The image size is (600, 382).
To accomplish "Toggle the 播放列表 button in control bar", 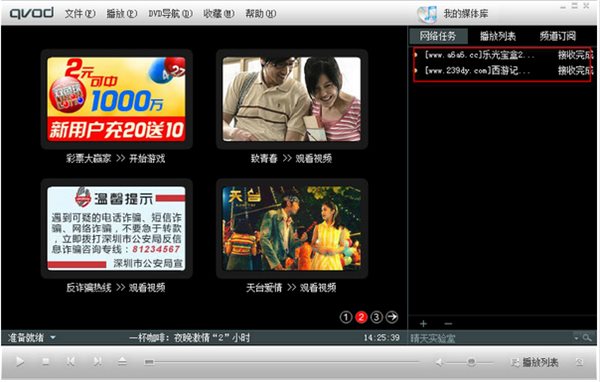I will [535, 362].
